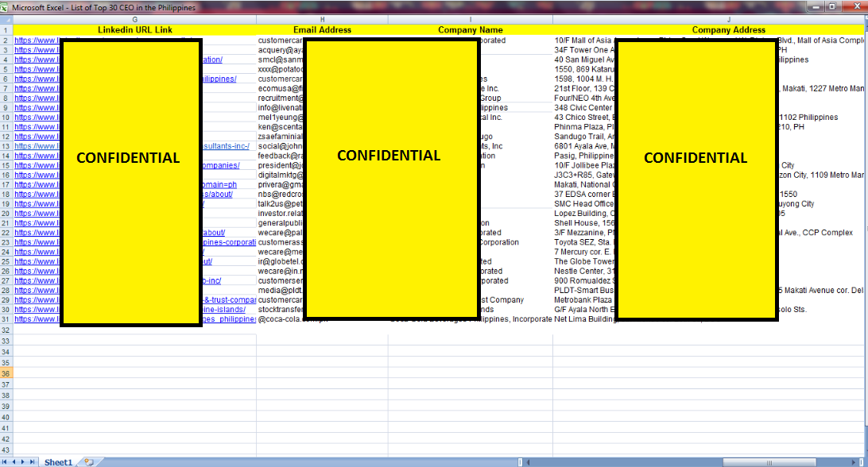Open the LinkedIn link ending in ompanies/

[x=220, y=165]
